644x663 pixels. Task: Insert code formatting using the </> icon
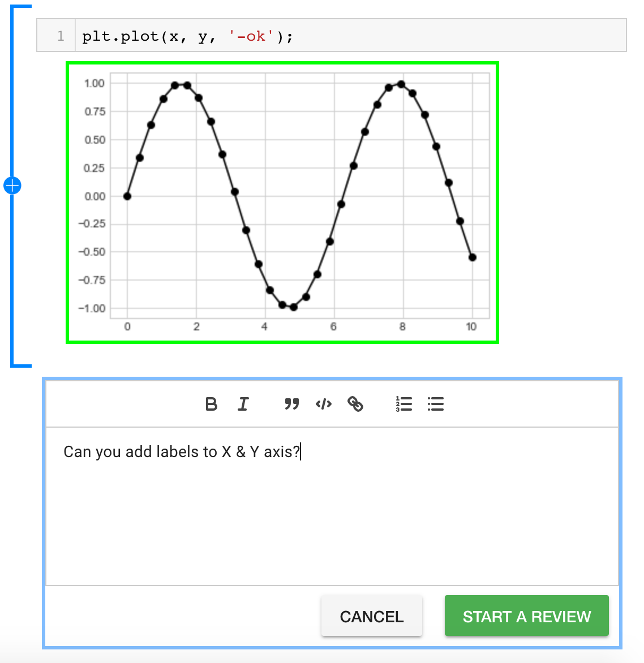[323, 404]
